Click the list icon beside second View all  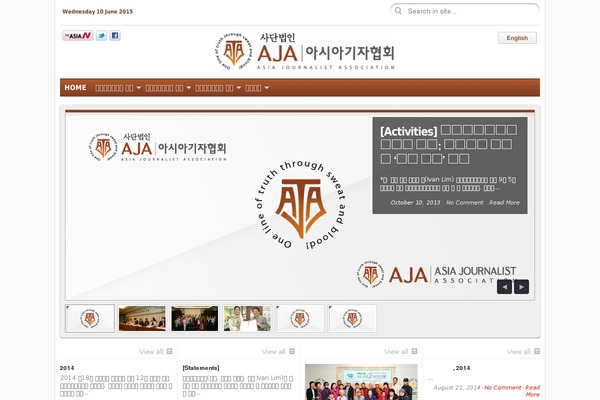click(x=292, y=351)
